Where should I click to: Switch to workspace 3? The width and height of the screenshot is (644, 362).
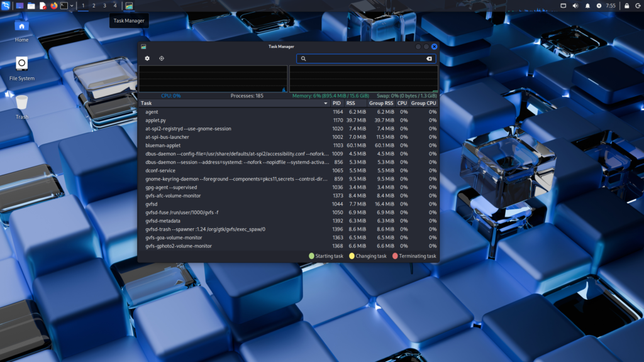(x=104, y=6)
